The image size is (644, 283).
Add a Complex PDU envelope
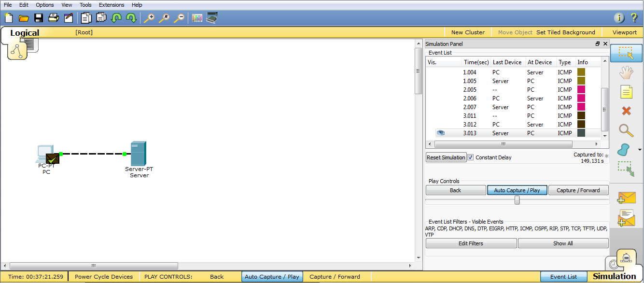point(626,218)
